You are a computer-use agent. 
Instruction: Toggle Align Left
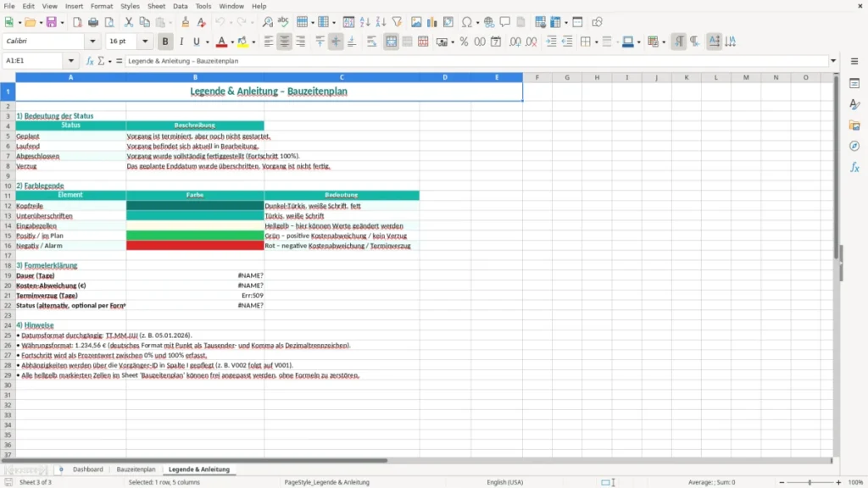tap(269, 42)
